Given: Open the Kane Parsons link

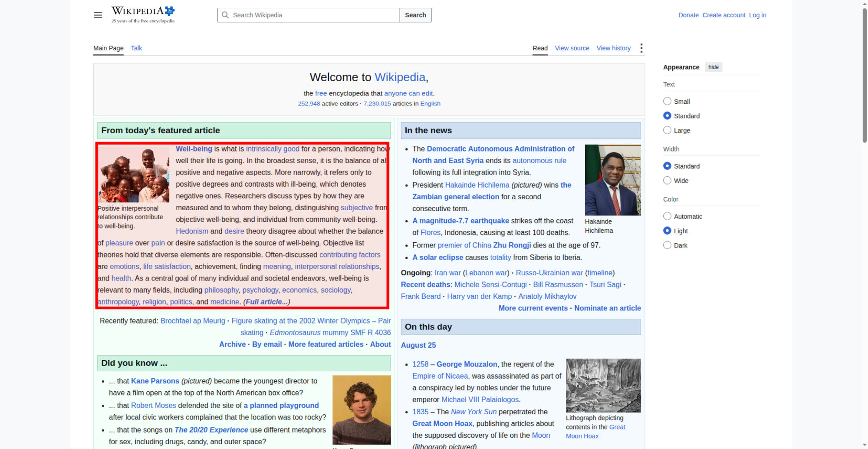Looking at the screenshot, I should coord(155,381).
